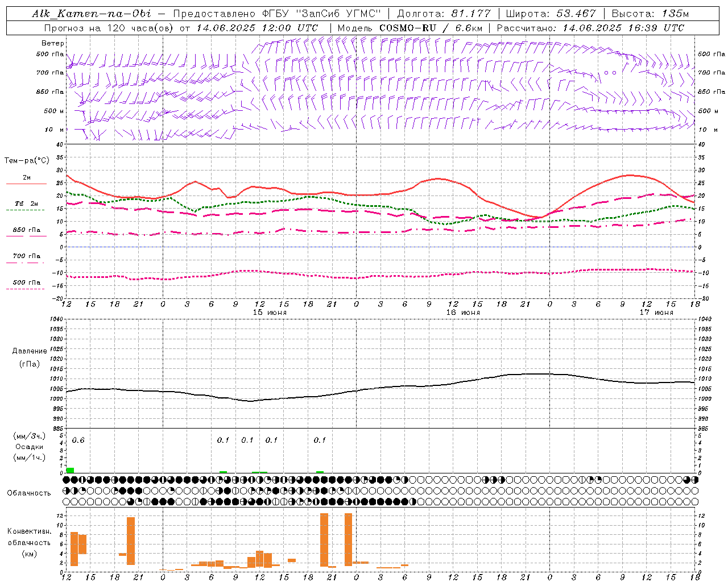This screenshot has width=728, height=582.
Task: Click the 17 июня date label
Action: point(656,313)
